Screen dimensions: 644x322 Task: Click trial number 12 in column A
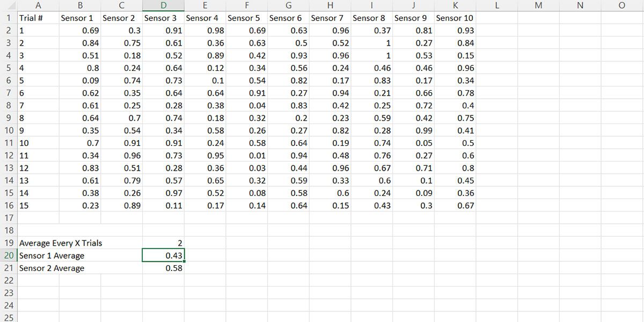coord(38,168)
